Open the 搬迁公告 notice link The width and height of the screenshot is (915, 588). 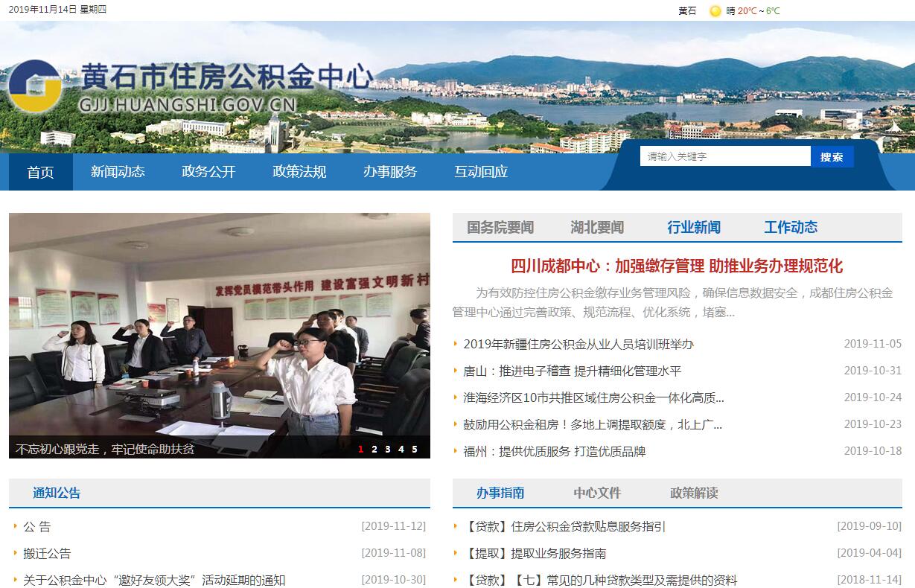(x=47, y=553)
